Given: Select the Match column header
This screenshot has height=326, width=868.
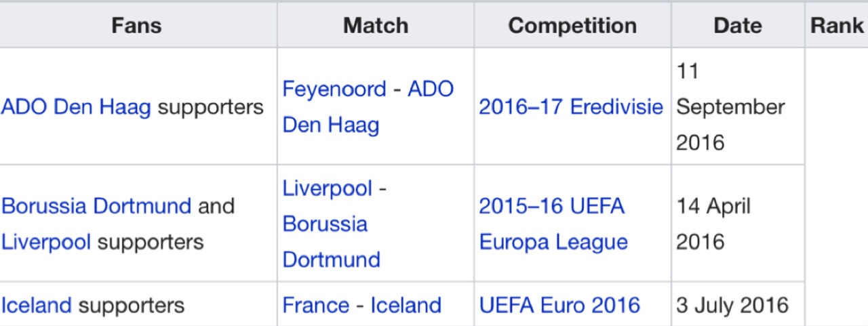Looking at the screenshot, I should click(x=376, y=26).
